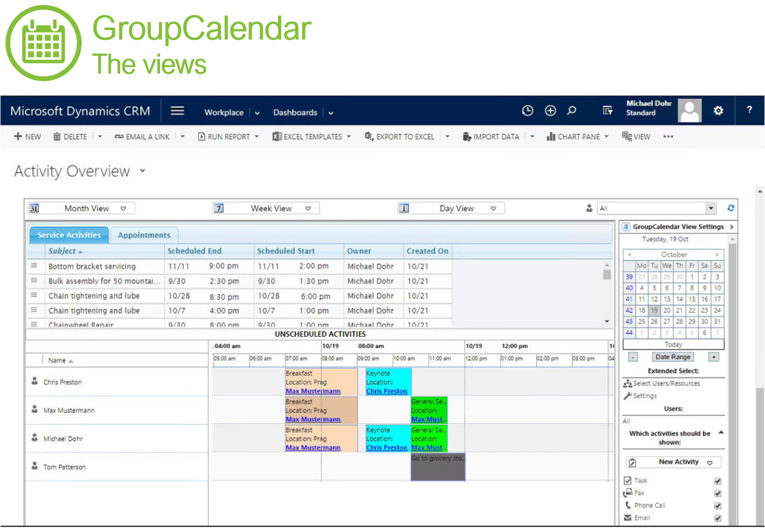
Task: Click refresh icon beside All dropdown
Action: [731, 208]
